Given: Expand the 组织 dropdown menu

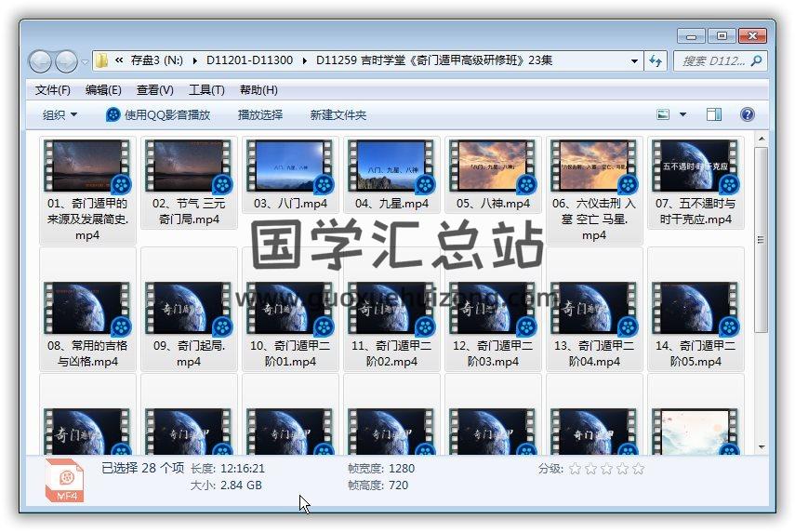Looking at the screenshot, I should (x=60, y=114).
